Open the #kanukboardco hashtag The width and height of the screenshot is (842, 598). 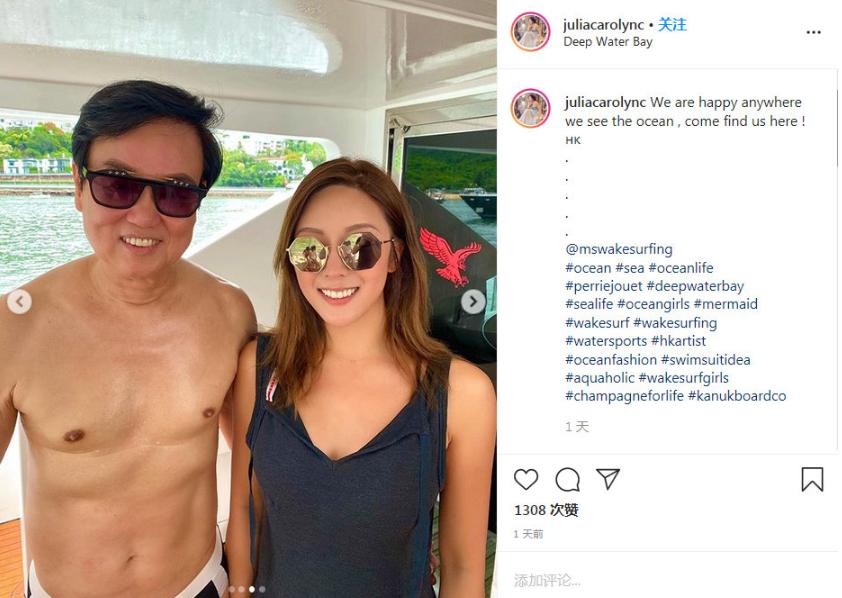(x=737, y=396)
